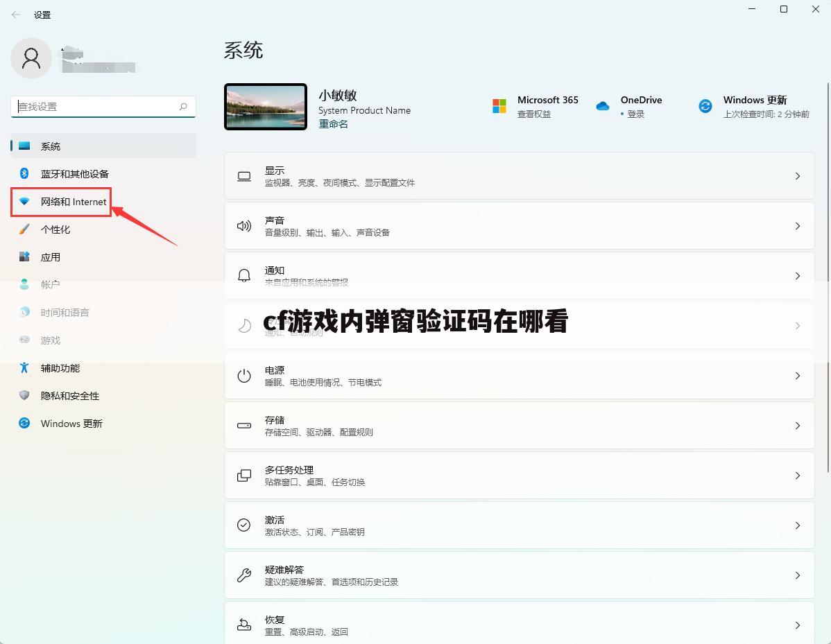831x644 pixels.
Task: Click the 声音 speaker icon
Action: [x=244, y=226]
